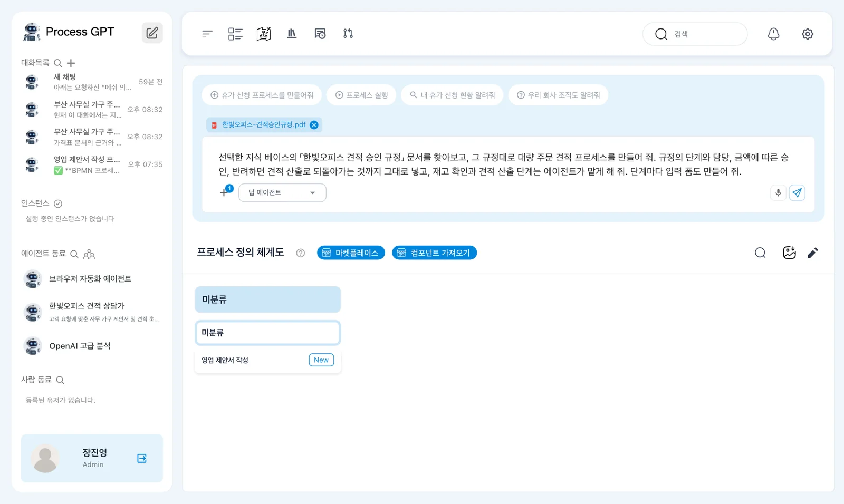The width and height of the screenshot is (844, 504).
Task: Log out using the exit icon by 장진영
Action: (142, 458)
